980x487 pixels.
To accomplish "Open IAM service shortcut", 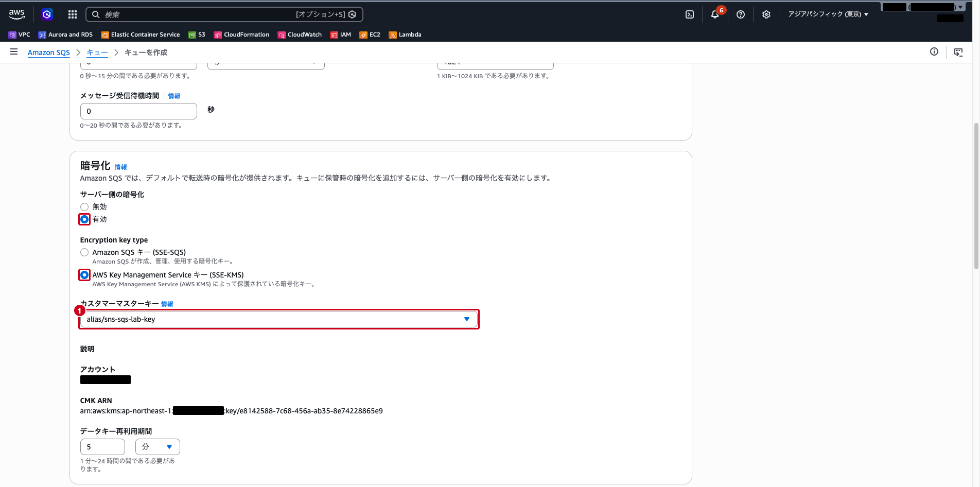I will coord(340,34).
